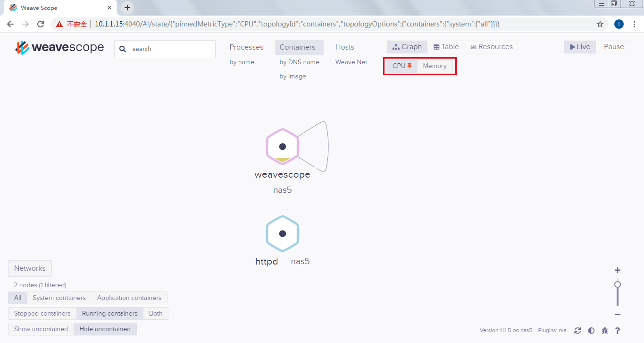
Task: Reload the page in browser
Action: (41, 24)
